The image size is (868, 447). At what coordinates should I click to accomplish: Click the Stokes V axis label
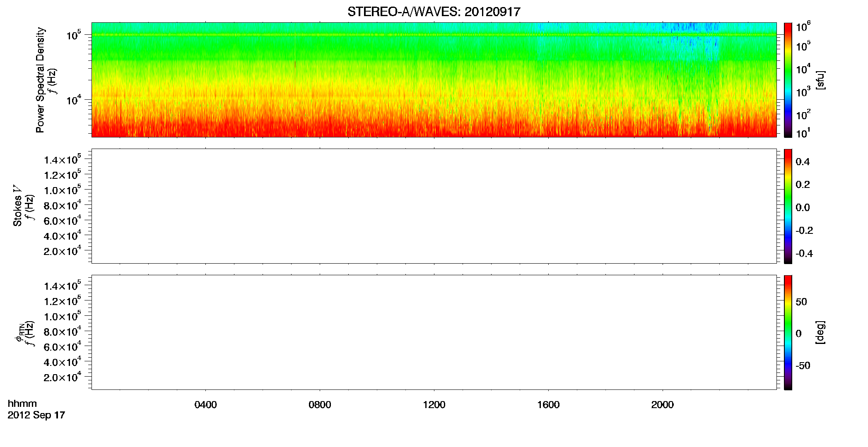coord(17,206)
